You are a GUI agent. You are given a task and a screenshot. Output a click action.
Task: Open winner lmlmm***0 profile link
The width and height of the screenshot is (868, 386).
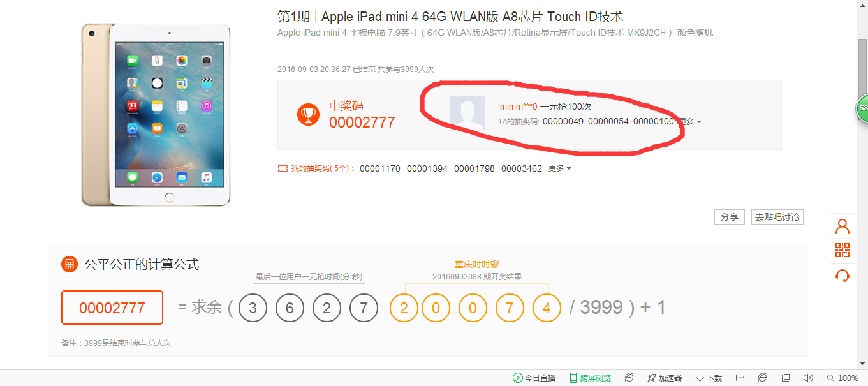(517, 107)
